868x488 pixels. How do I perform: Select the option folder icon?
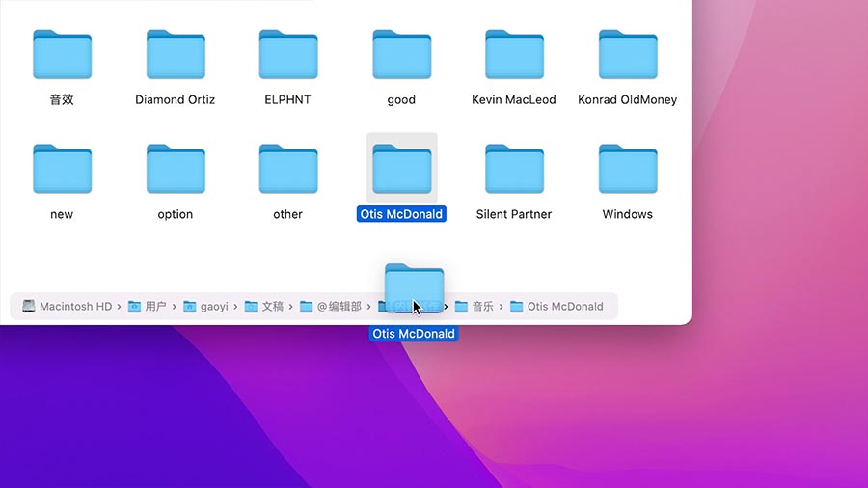[175, 170]
